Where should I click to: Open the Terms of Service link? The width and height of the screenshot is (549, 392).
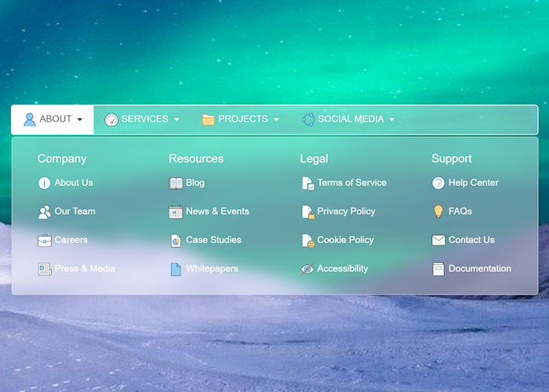tap(351, 183)
